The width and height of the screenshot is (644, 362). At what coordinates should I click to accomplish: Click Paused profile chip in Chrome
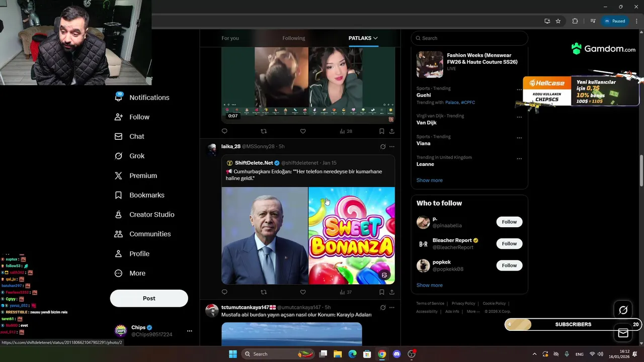[615, 21]
